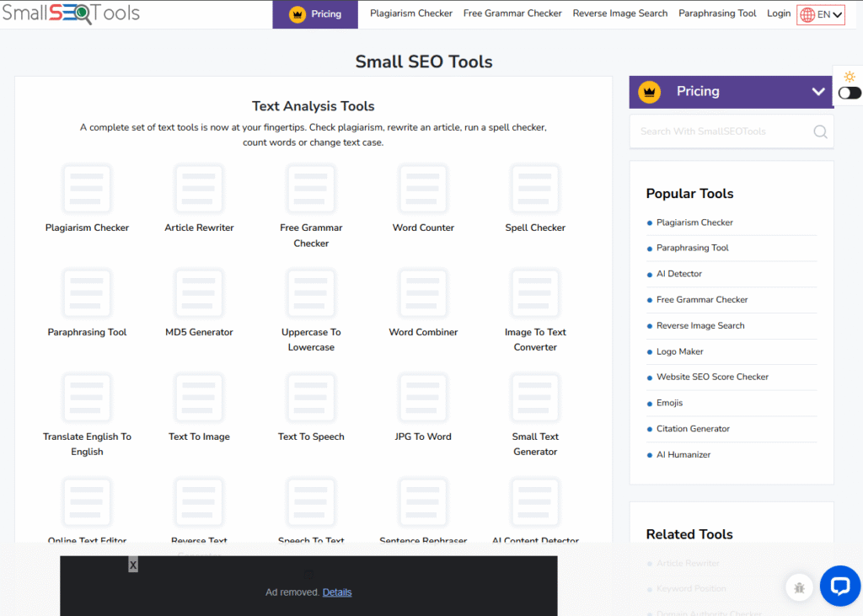Viewport: 863px width, 616px height.
Task: Open the MD5 Generator tool icon
Action: 199,293
